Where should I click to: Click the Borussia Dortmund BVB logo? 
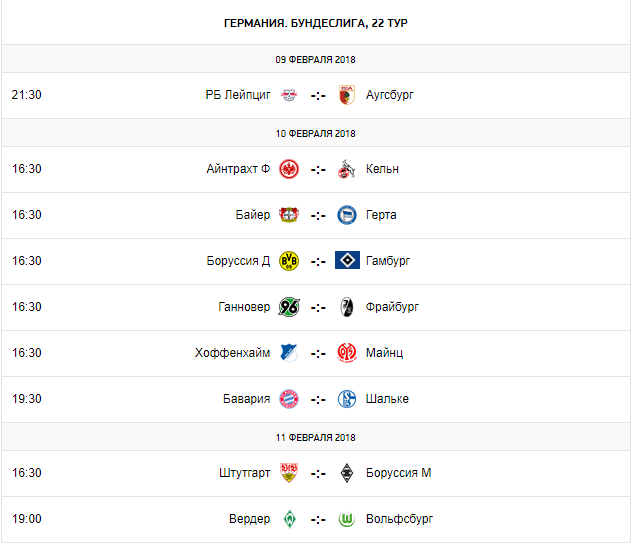coord(289,261)
